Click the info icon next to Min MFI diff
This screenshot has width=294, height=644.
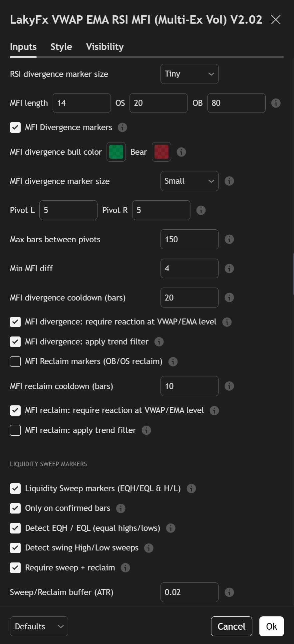point(229,268)
